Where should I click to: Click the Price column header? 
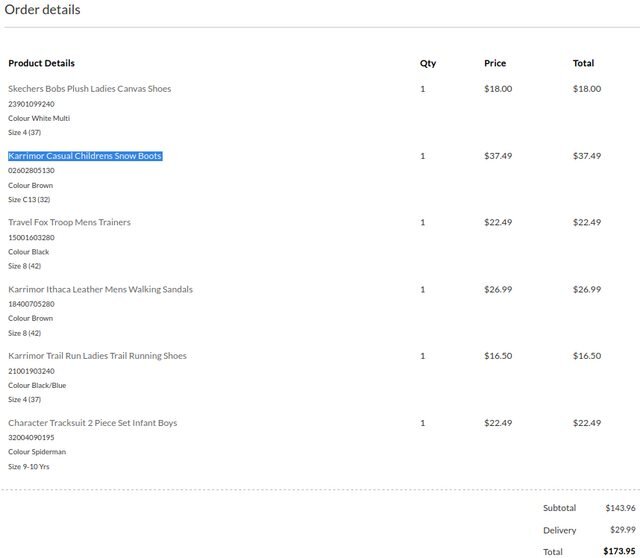495,63
